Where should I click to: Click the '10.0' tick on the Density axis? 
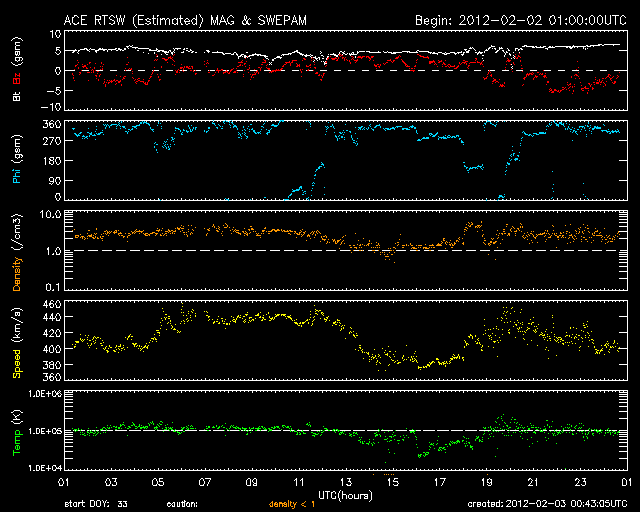(50, 214)
